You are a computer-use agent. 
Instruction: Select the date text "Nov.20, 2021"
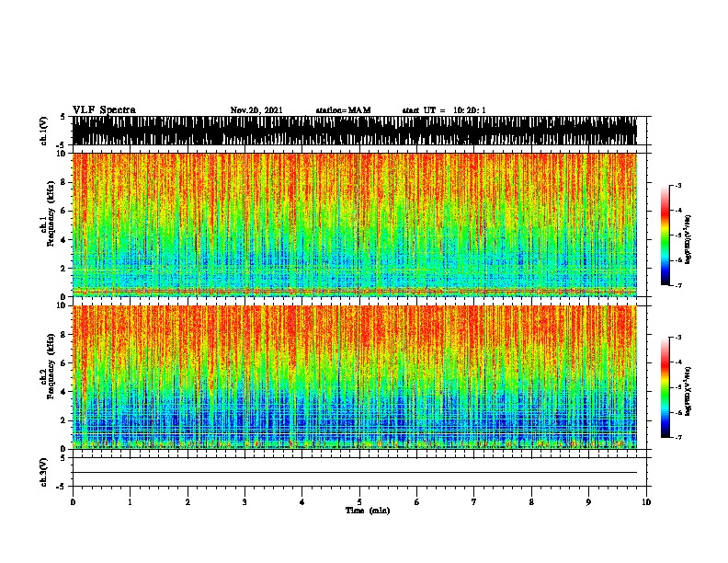pyautogui.click(x=256, y=110)
